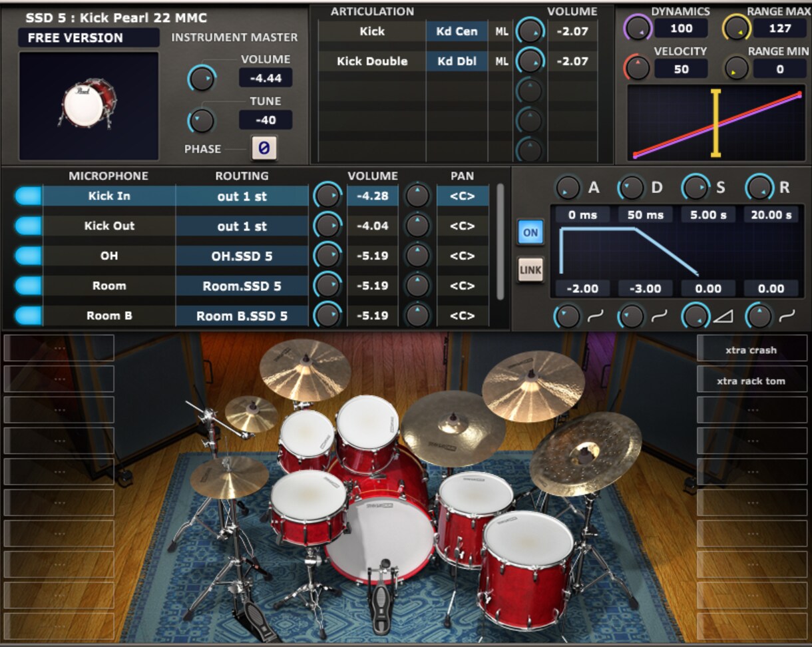Toggle the envelope LINK button
This screenshot has width=812, height=647.
tap(530, 270)
